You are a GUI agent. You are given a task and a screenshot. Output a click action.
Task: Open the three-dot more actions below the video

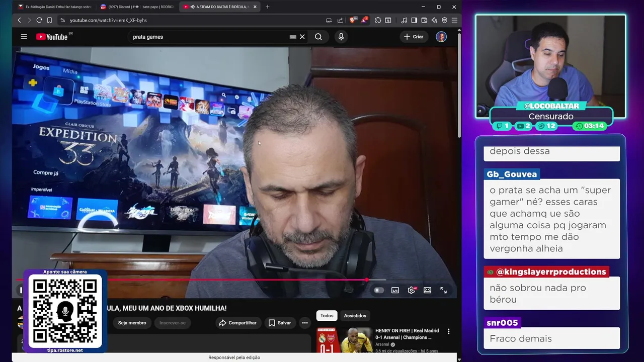305,323
